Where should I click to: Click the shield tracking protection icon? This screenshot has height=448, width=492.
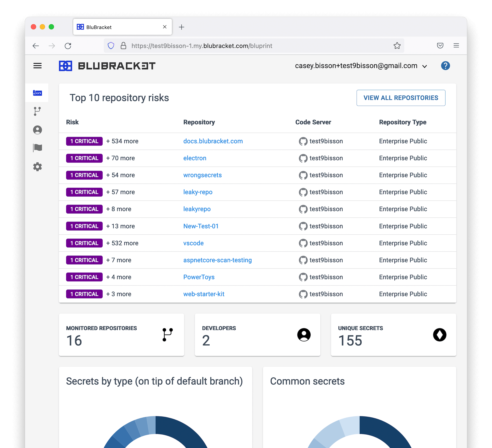(111, 46)
